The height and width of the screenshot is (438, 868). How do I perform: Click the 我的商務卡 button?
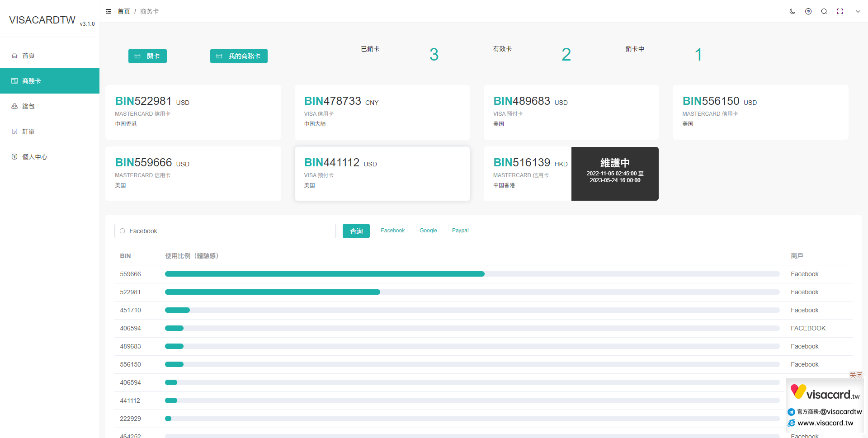(239, 56)
